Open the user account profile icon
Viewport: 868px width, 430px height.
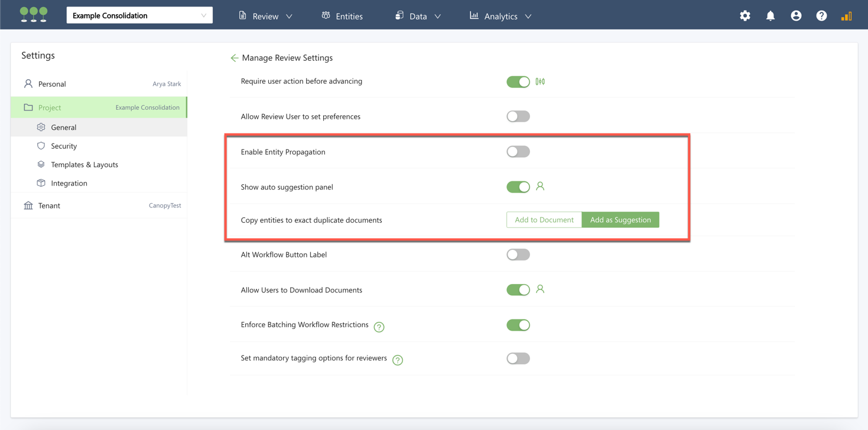click(796, 16)
